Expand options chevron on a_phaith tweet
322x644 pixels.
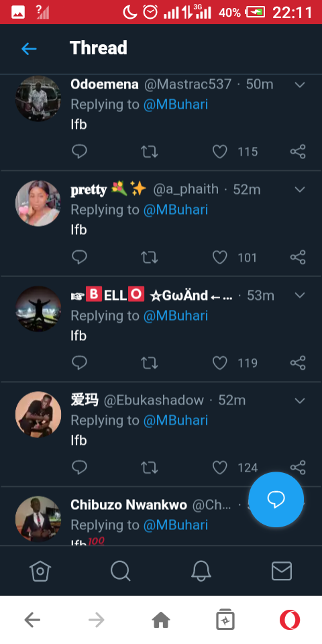[301, 190]
